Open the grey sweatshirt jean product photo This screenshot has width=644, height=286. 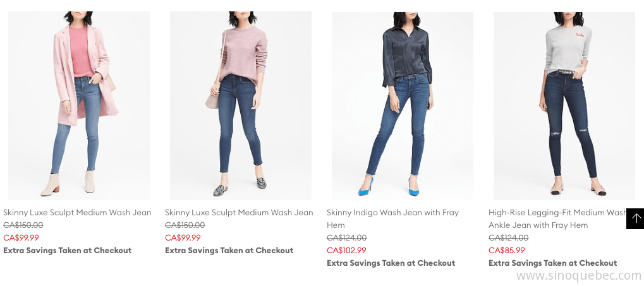click(x=564, y=106)
